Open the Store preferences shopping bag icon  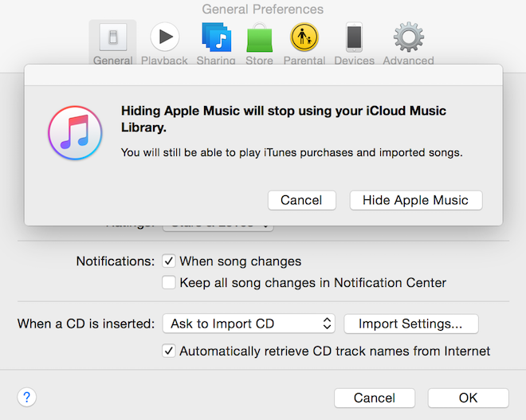(260, 38)
